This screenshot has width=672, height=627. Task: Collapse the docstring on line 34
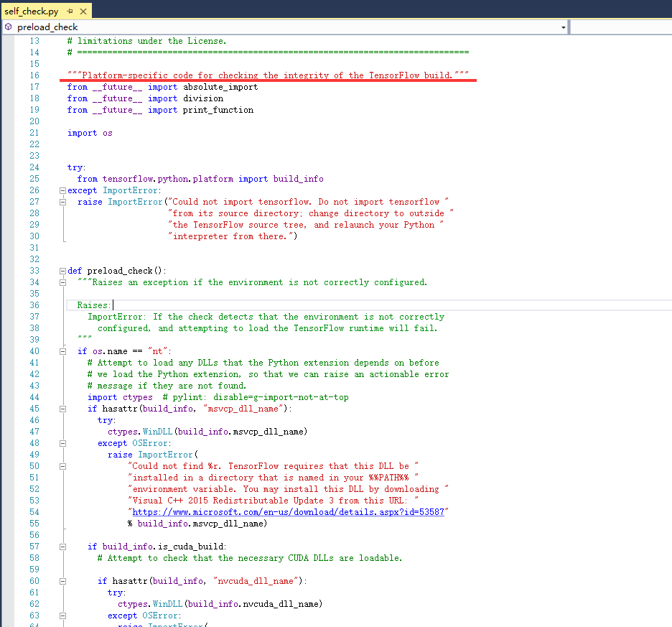(63, 282)
